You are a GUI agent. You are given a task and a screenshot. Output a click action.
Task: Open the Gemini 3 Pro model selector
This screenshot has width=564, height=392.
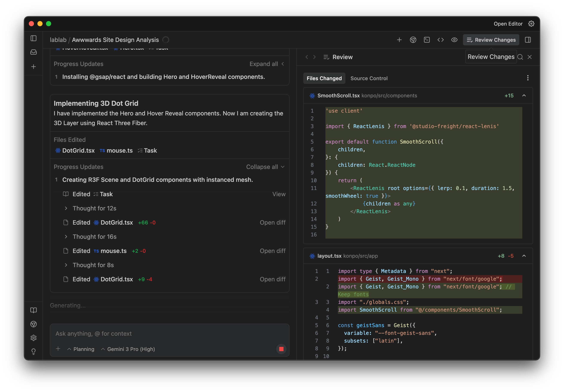[x=127, y=349]
